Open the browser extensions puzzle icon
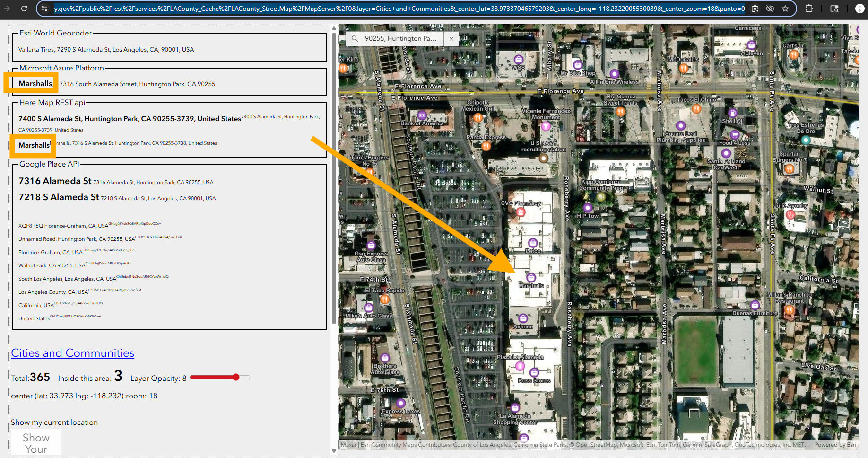 click(809, 9)
